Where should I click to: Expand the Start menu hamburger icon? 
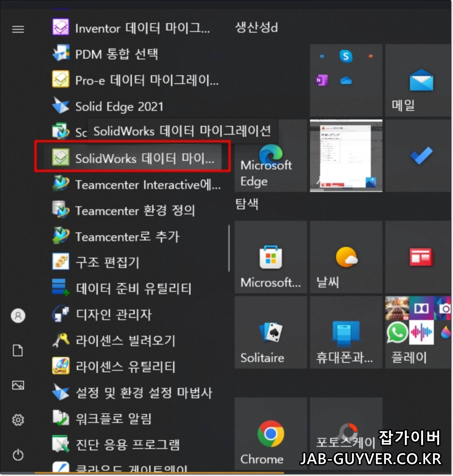click(18, 29)
